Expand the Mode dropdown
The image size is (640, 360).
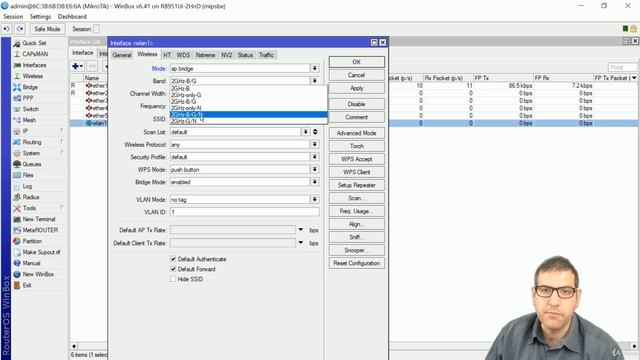pyautogui.click(x=315, y=69)
